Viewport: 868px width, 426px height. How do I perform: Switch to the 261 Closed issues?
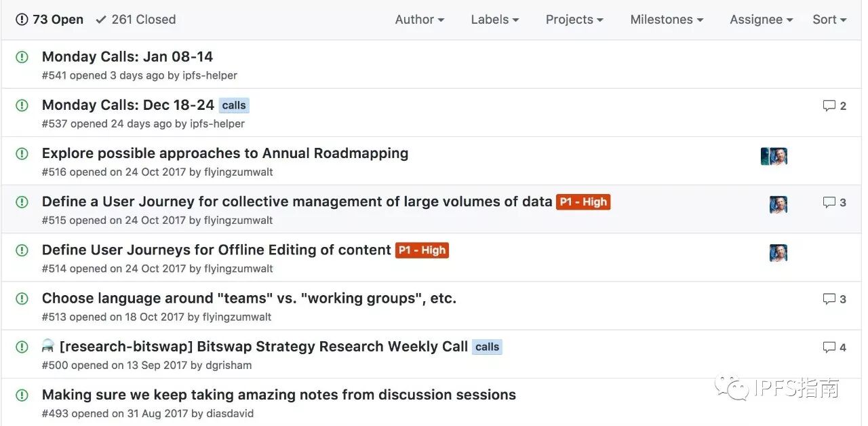tap(136, 20)
